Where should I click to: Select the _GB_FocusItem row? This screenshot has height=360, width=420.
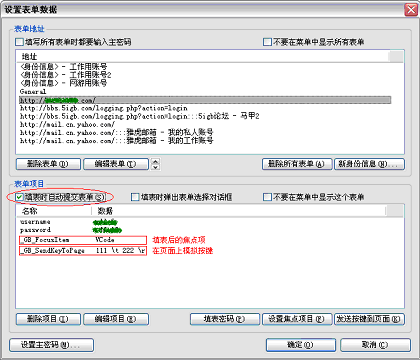point(83,240)
